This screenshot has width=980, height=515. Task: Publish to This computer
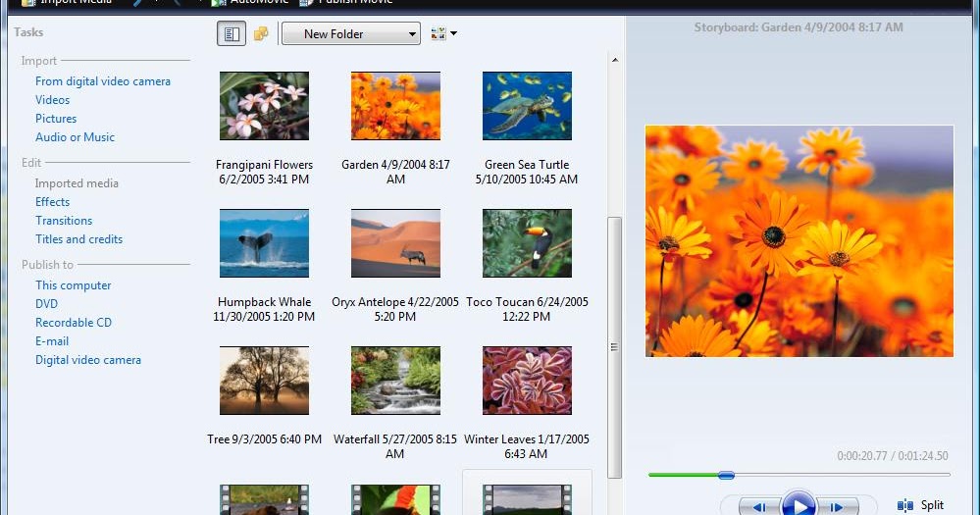pos(74,285)
